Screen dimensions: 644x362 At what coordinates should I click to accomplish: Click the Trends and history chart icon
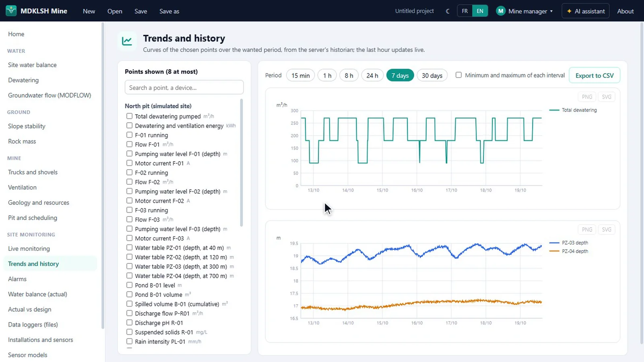(x=127, y=41)
